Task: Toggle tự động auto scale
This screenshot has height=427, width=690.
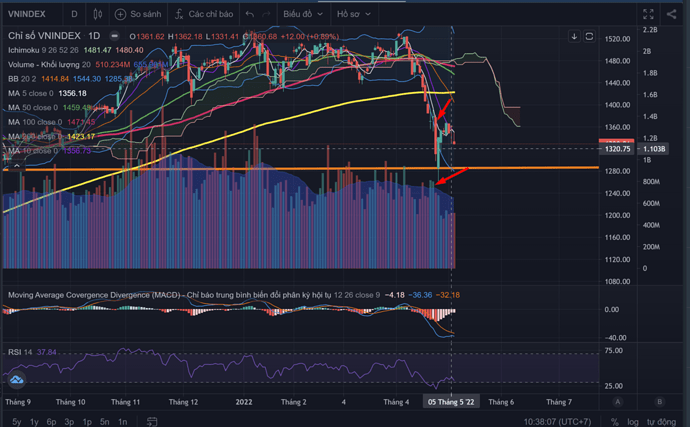Action: tap(661, 422)
